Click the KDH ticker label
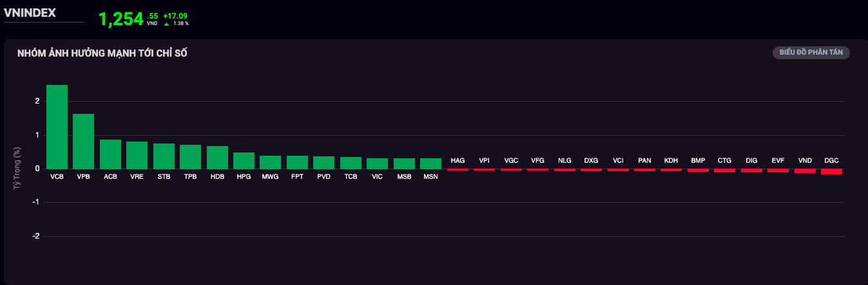The width and height of the screenshot is (868, 285). point(671,160)
